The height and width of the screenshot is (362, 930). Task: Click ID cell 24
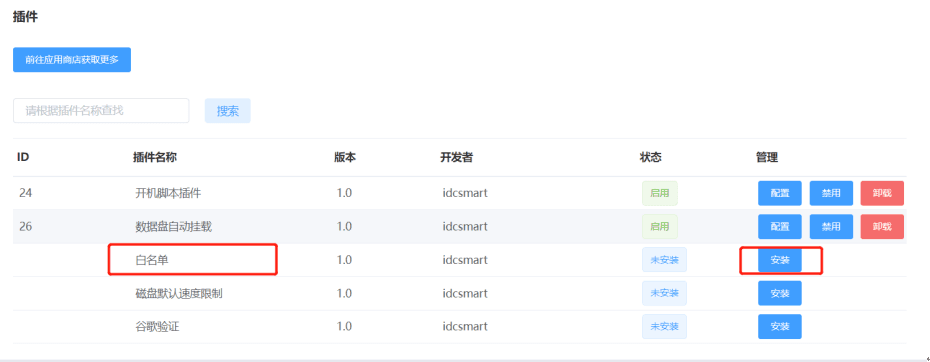point(25,193)
